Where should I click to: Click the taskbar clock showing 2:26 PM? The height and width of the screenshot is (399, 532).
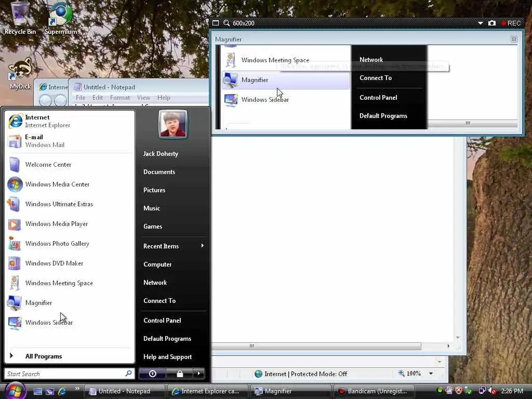(x=512, y=391)
